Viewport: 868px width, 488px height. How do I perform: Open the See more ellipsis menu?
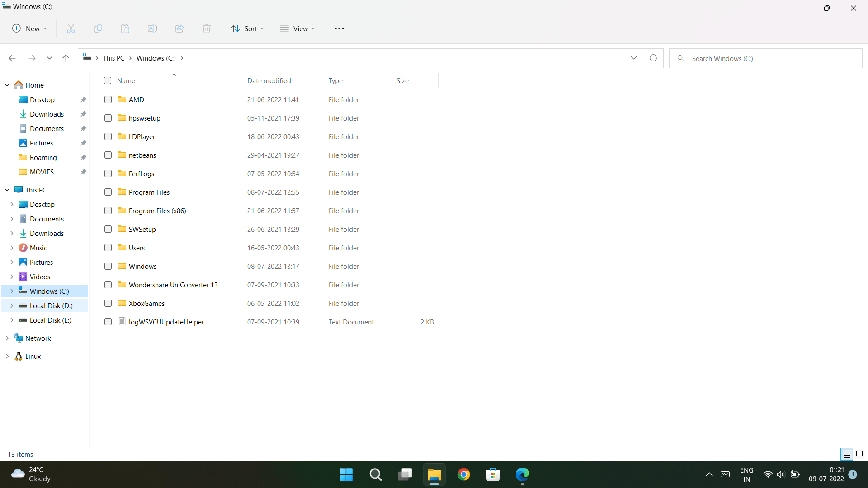(339, 28)
